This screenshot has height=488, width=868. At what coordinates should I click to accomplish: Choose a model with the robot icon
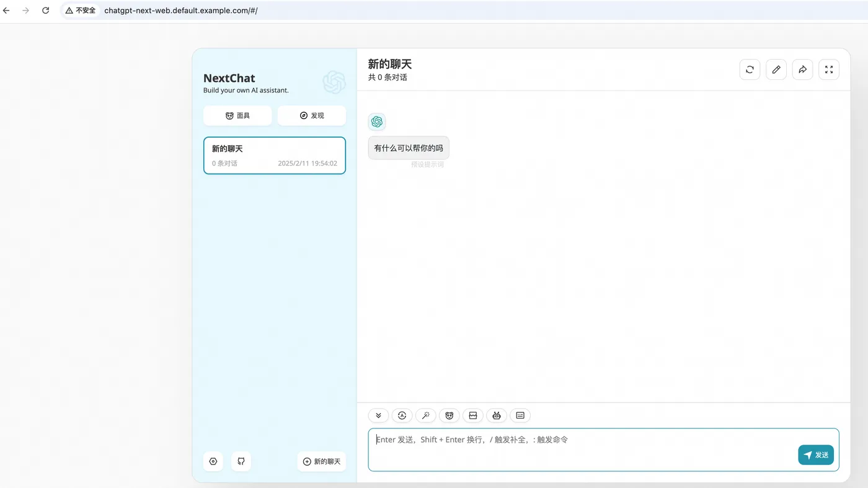(497, 415)
